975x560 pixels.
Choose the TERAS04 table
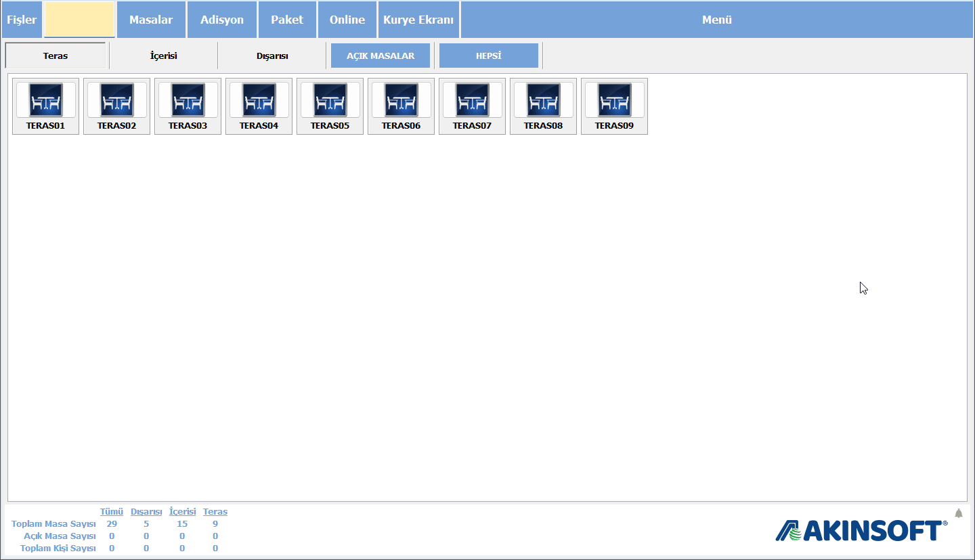(x=259, y=106)
